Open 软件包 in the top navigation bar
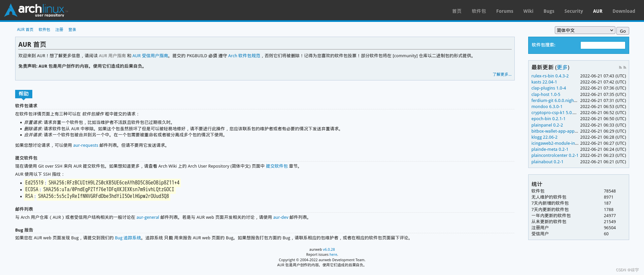Screen dimensions: 644x275 pyautogui.click(x=479, y=11)
